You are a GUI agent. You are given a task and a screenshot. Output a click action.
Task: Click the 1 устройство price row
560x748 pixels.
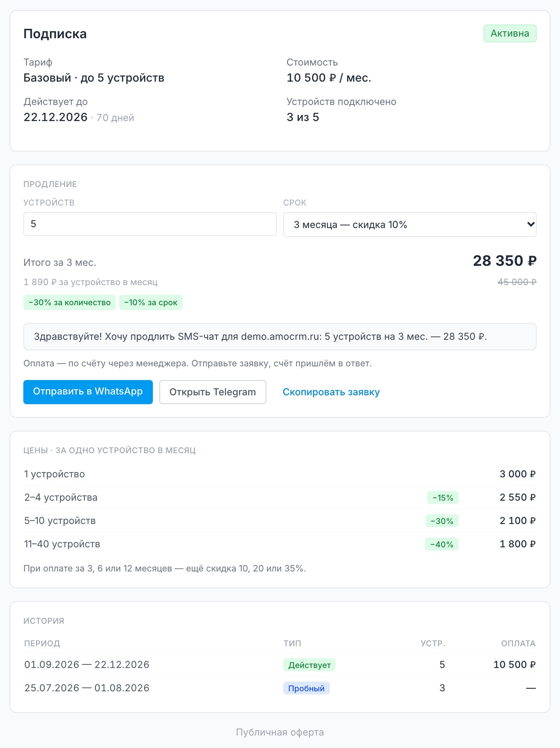pyautogui.click(x=280, y=474)
